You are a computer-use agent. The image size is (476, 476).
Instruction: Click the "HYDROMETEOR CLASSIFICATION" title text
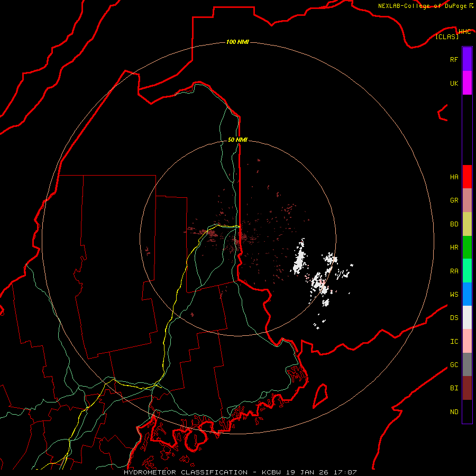point(185,472)
